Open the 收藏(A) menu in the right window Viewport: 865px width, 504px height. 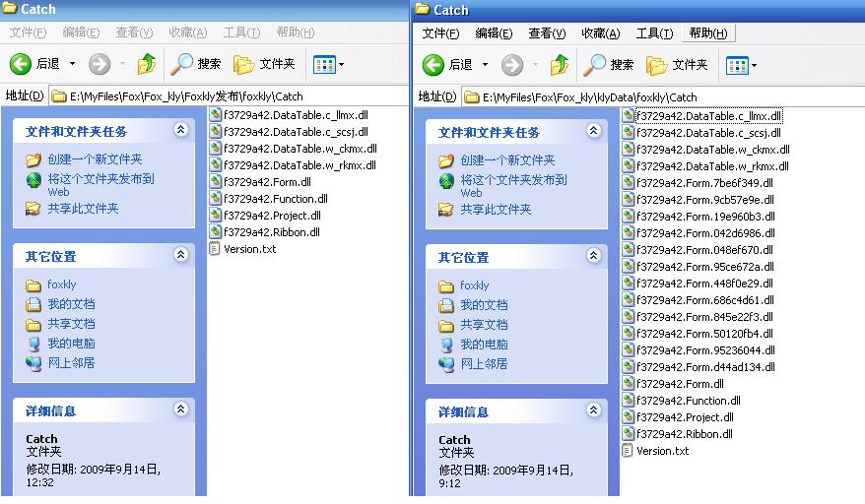click(x=601, y=33)
